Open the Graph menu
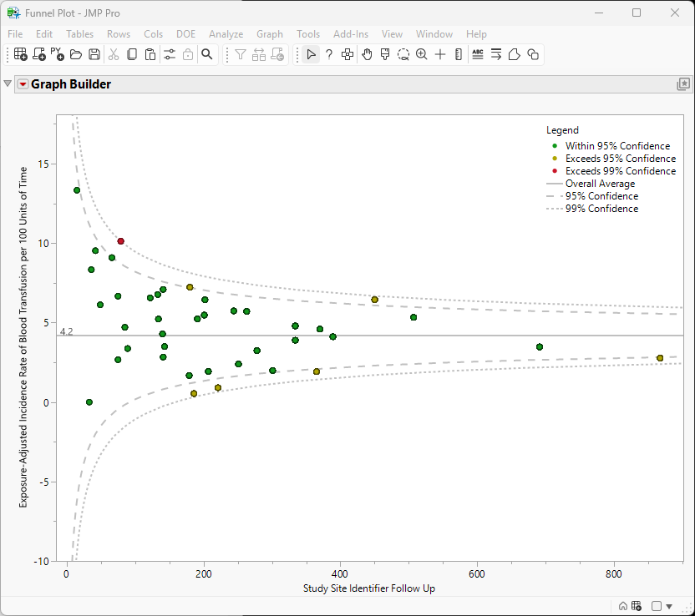The image size is (695, 616). (x=270, y=34)
